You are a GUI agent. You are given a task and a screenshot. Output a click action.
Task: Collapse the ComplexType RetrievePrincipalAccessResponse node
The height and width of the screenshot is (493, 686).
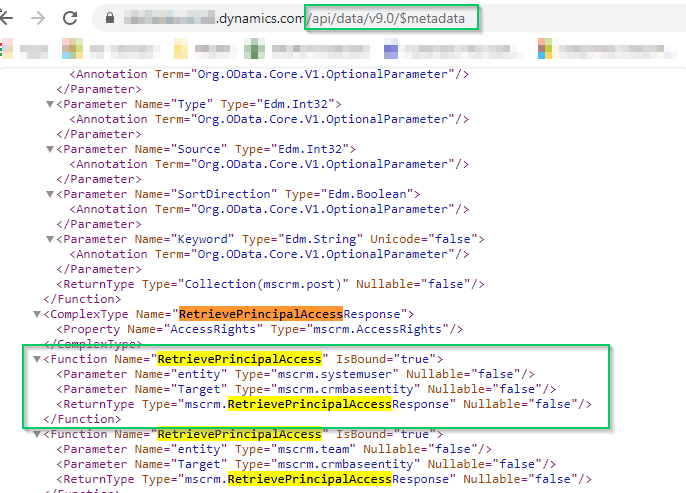pos(37,315)
